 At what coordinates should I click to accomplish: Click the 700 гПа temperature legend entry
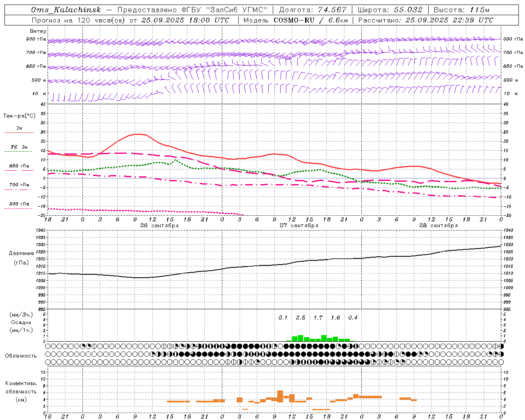[x=19, y=186]
